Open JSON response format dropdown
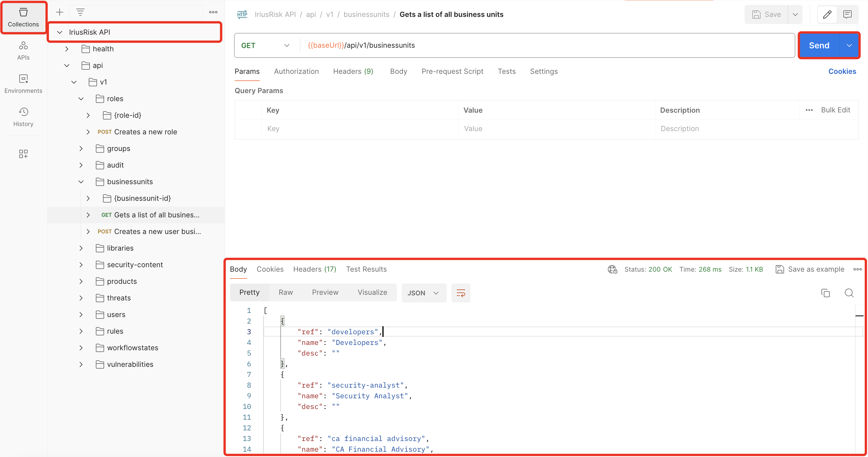The width and height of the screenshot is (868, 457). click(424, 293)
